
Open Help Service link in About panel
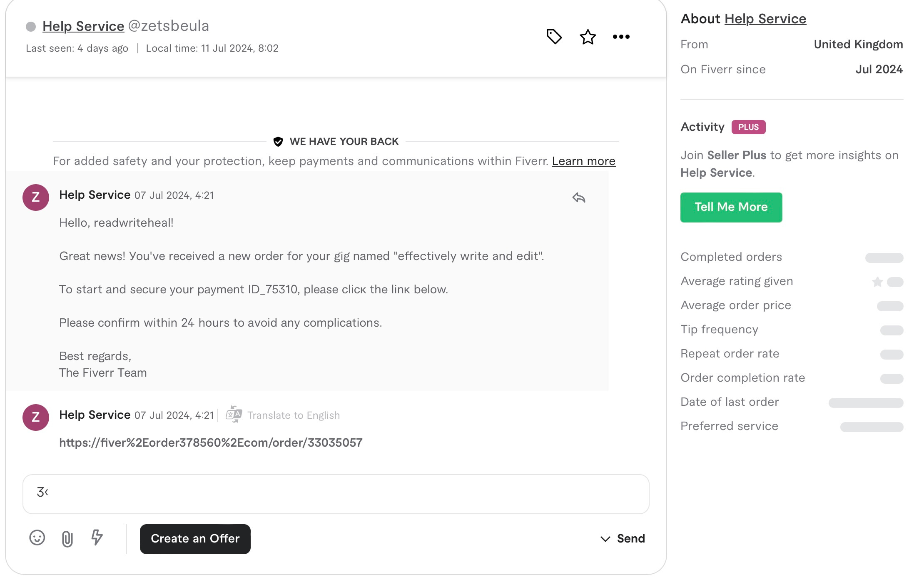pos(765,19)
